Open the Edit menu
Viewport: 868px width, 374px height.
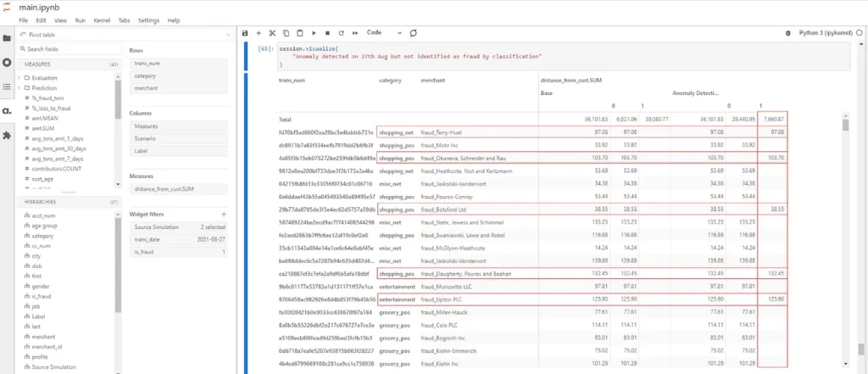41,20
